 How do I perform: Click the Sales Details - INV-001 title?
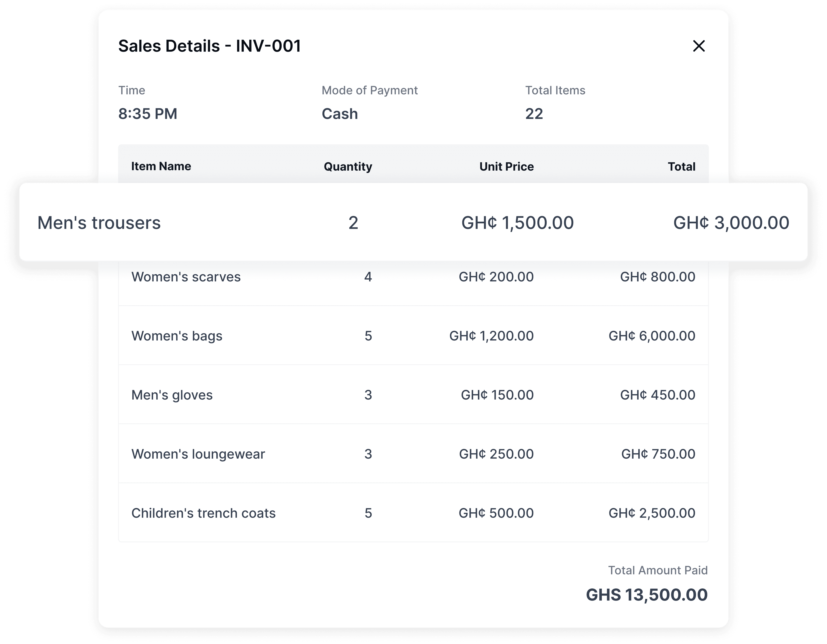pyautogui.click(x=209, y=46)
